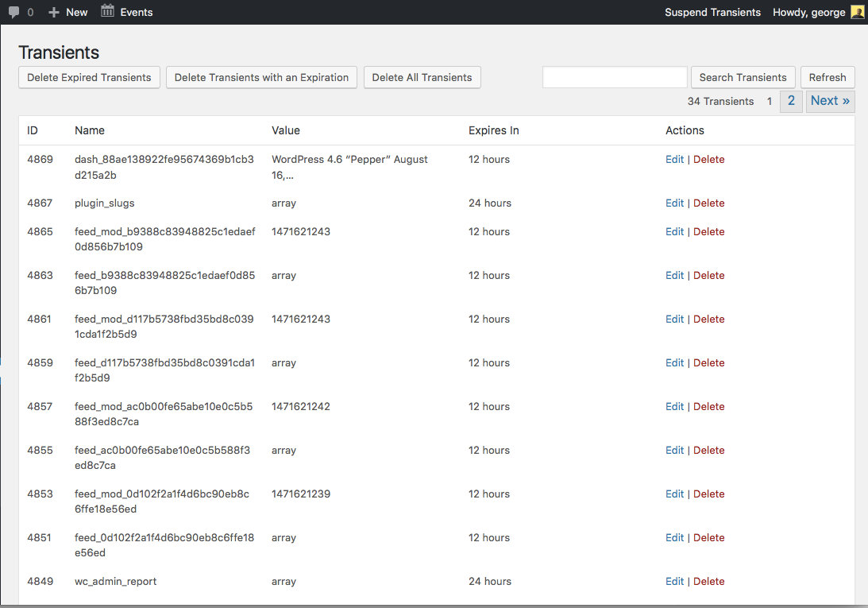Delete transient with ID 4863
This screenshot has width=868, height=608.
point(708,275)
